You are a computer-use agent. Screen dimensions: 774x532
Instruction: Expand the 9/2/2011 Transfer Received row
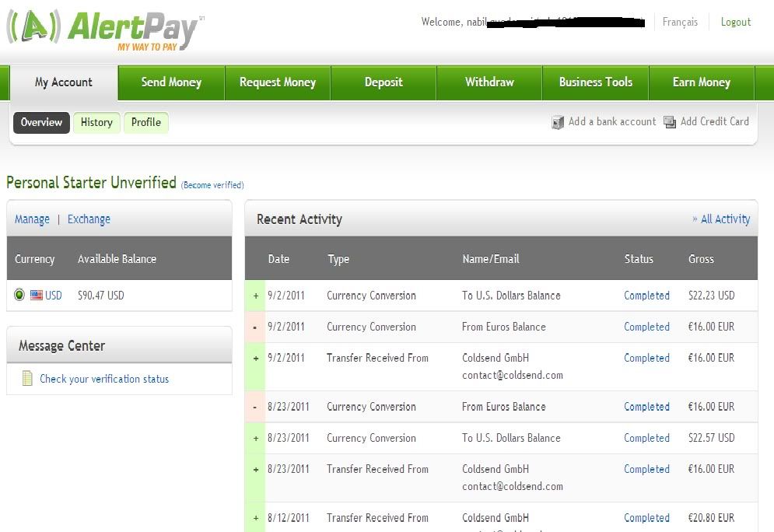(256, 359)
